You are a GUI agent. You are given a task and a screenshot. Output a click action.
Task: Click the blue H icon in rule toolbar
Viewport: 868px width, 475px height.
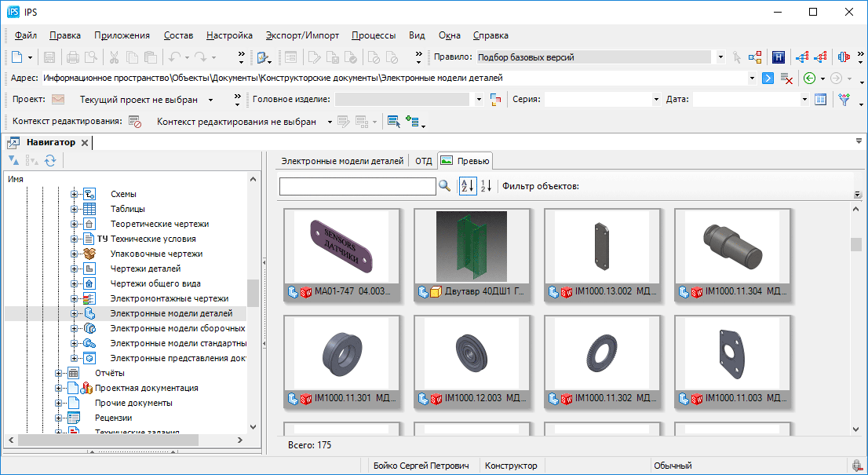coord(779,57)
